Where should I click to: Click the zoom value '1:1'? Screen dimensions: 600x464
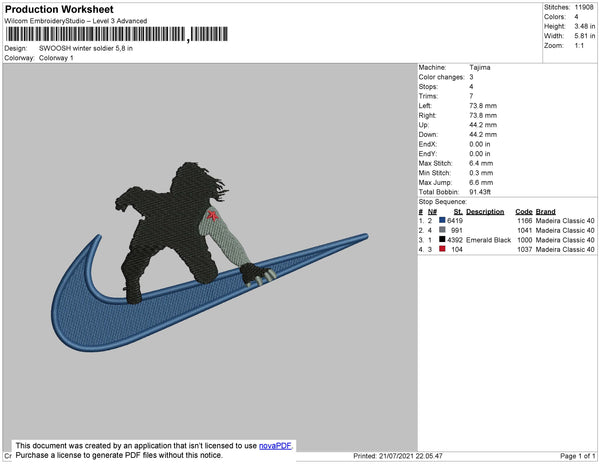point(579,46)
